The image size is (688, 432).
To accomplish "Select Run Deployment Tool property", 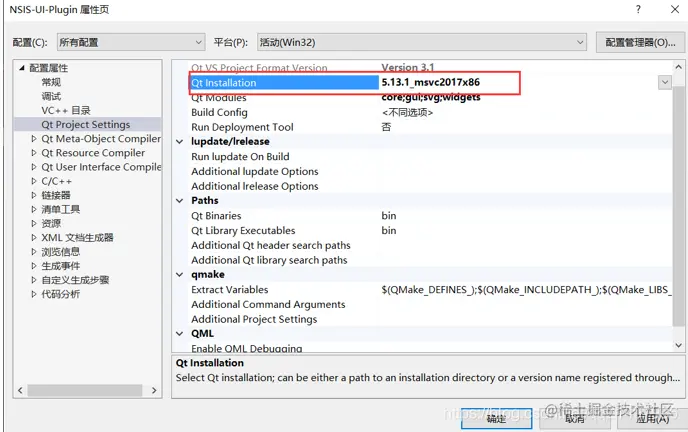I will click(x=242, y=127).
